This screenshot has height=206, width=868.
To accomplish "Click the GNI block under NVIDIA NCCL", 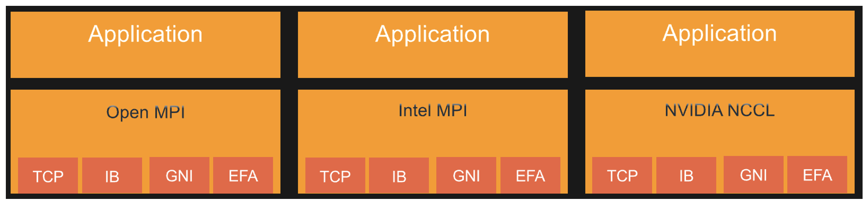I will pos(753,174).
